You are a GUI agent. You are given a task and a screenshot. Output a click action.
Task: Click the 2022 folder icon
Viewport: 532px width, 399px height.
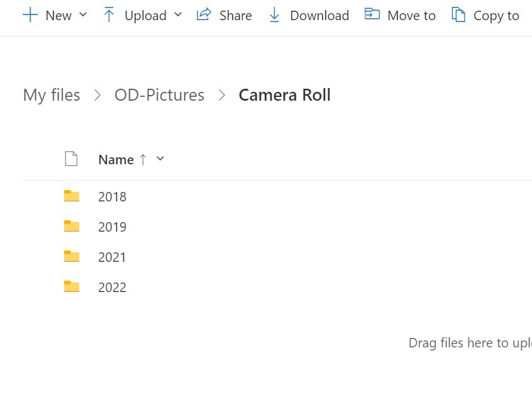click(72, 287)
